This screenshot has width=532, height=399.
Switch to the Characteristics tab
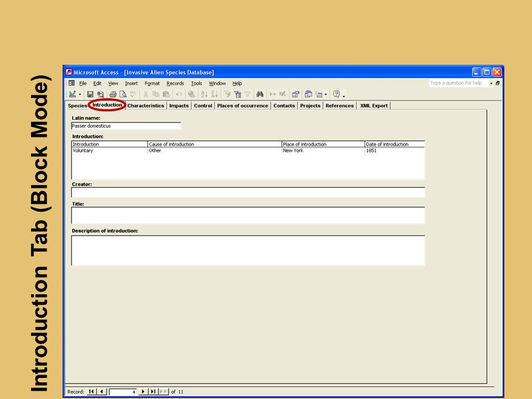click(x=146, y=105)
